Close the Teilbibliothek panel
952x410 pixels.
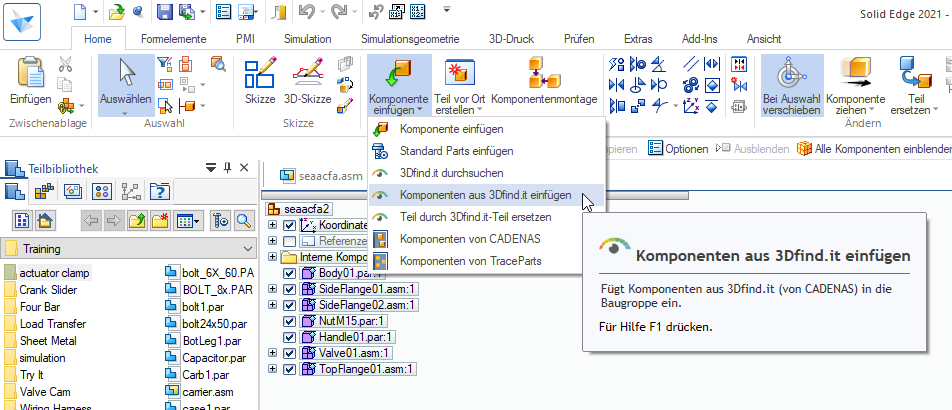pyautogui.click(x=245, y=168)
